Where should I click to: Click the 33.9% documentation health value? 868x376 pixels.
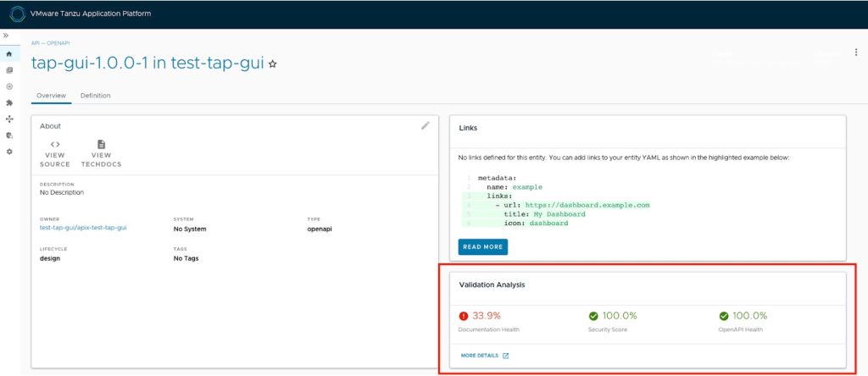pos(487,316)
